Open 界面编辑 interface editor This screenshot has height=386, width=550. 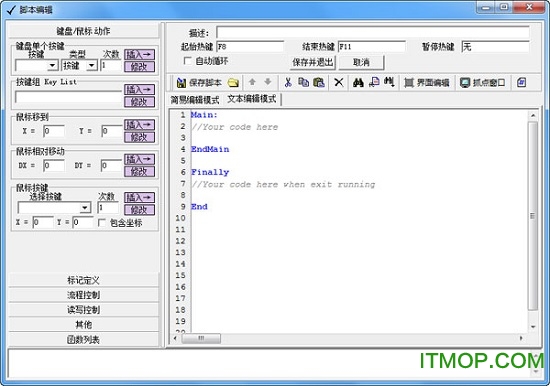coord(427,83)
